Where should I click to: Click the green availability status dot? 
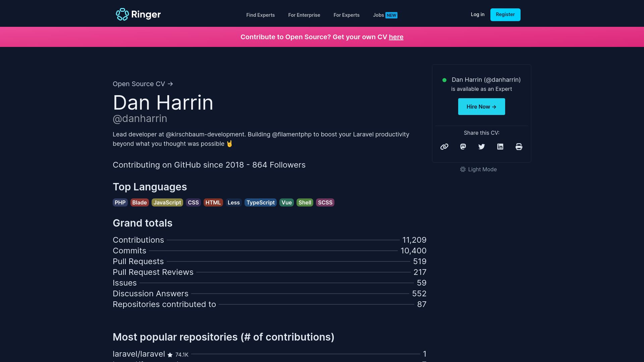[x=444, y=80]
